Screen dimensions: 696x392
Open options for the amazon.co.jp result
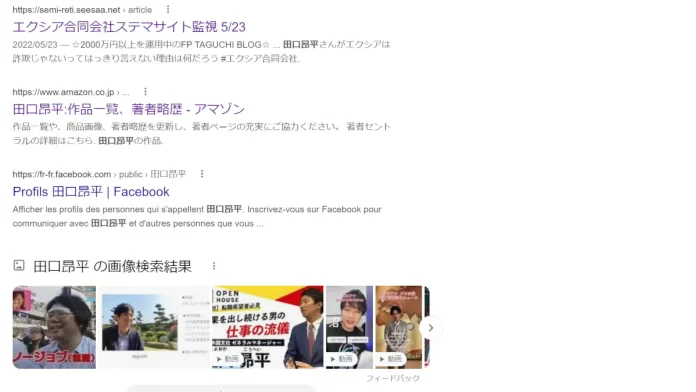[x=145, y=91]
